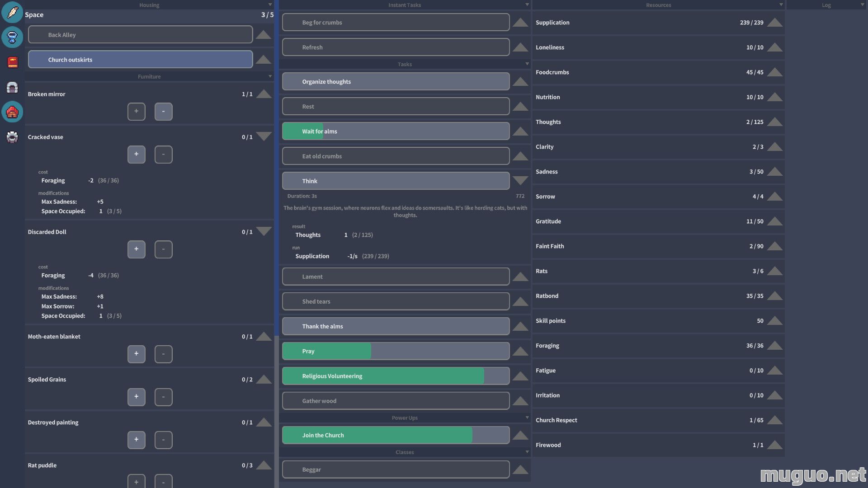Image resolution: width=868 pixels, height=488 pixels.
Task: Add a Destroyed painting with plus
Action: click(x=136, y=440)
